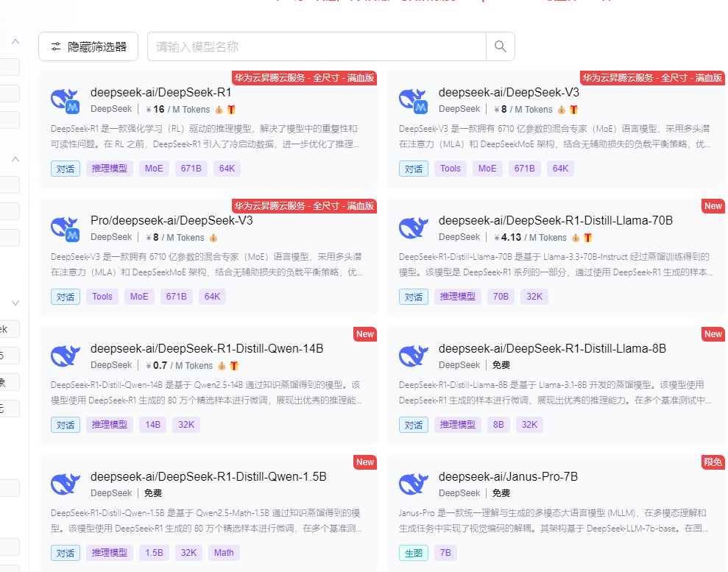Screen dimensions: 728x572
Task: Open the deepseek-ai/DeepSeek-R1-Distill-Llama-70B title
Action: pyautogui.click(x=556, y=221)
